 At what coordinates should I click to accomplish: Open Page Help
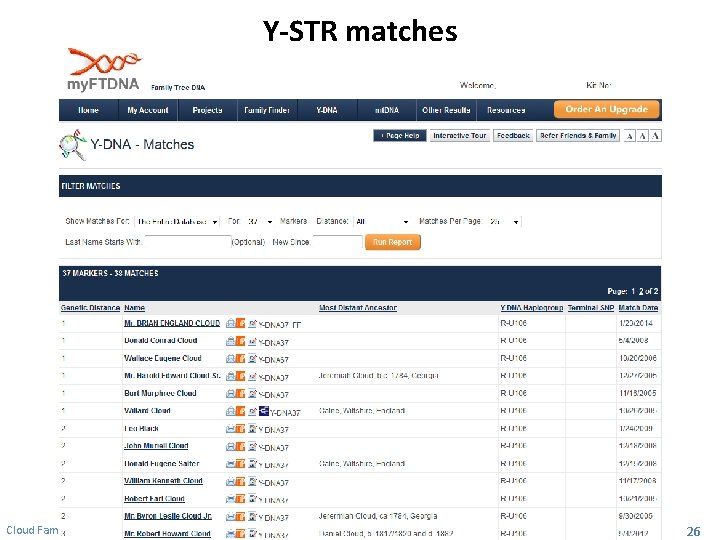400,135
